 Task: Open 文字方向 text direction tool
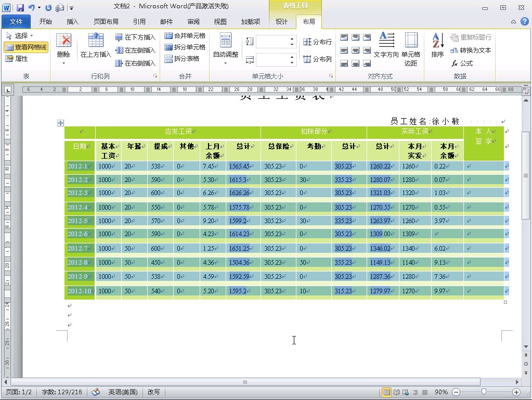pos(386,46)
